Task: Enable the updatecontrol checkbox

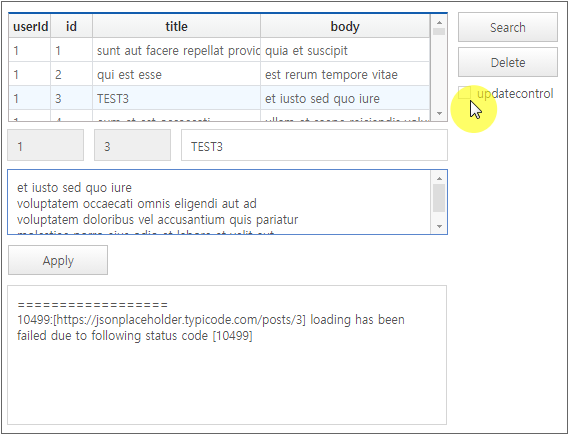Action: click(x=464, y=93)
